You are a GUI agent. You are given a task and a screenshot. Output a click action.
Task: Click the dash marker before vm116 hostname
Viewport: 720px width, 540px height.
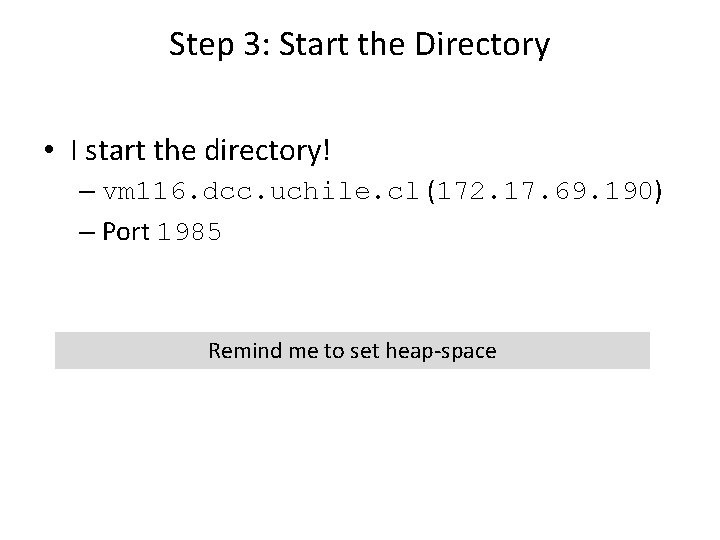tap(85, 192)
